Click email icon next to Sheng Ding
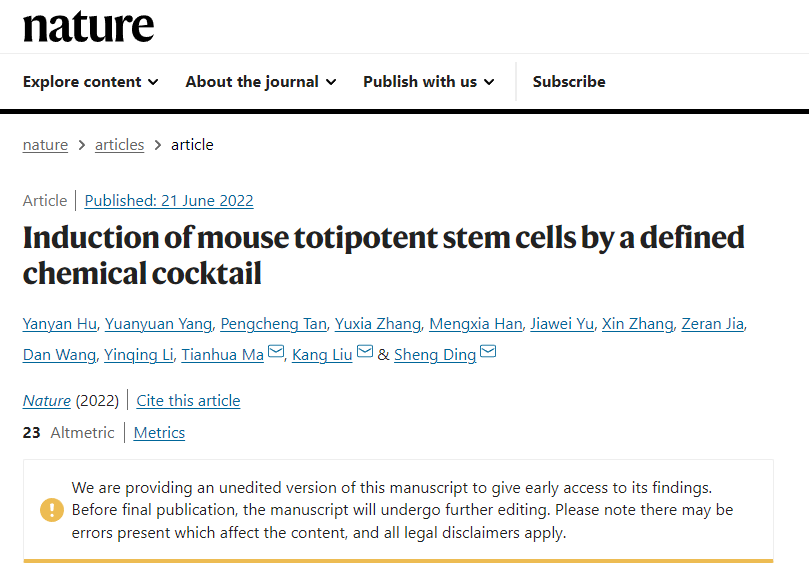This screenshot has height=582, width=809. pos(488,353)
